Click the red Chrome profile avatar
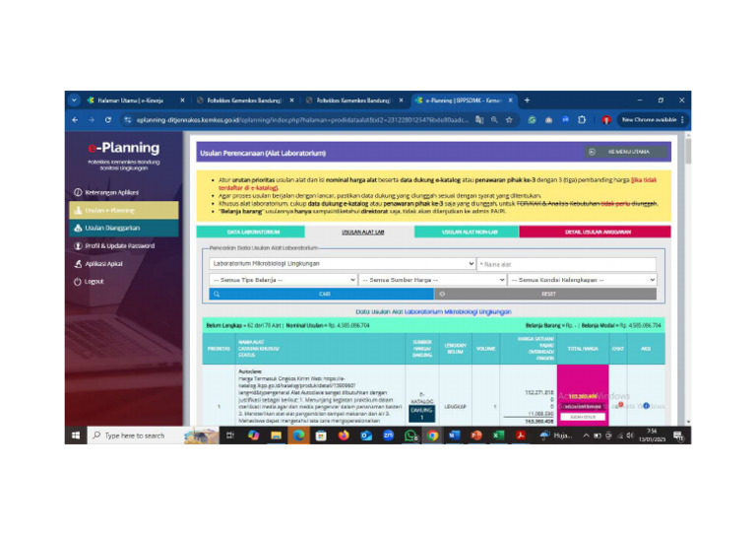The image size is (756, 536). click(606, 120)
